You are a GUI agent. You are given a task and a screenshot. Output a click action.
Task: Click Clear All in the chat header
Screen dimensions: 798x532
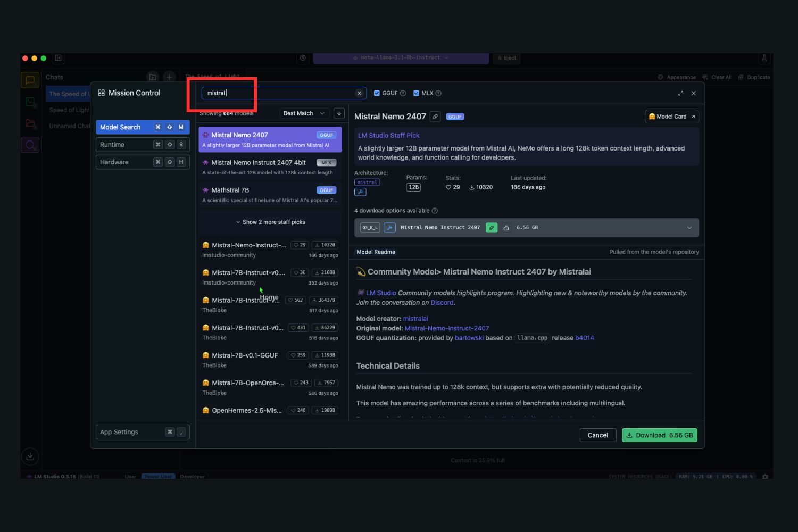[717, 77]
